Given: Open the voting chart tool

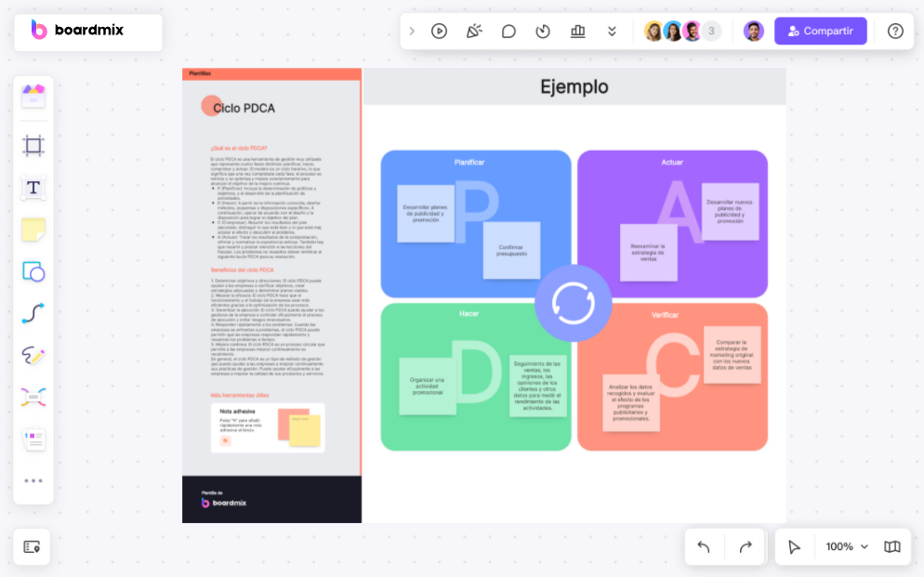Looking at the screenshot, I should click(578, 32).
